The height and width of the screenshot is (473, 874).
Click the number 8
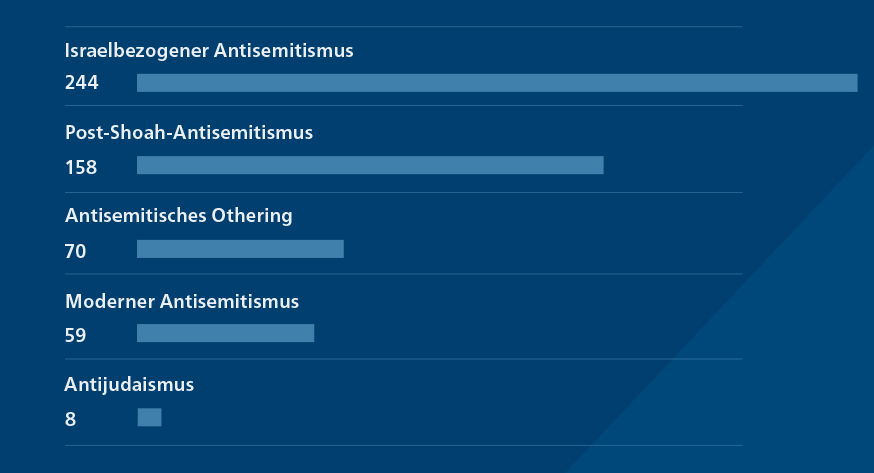[70, 420]
